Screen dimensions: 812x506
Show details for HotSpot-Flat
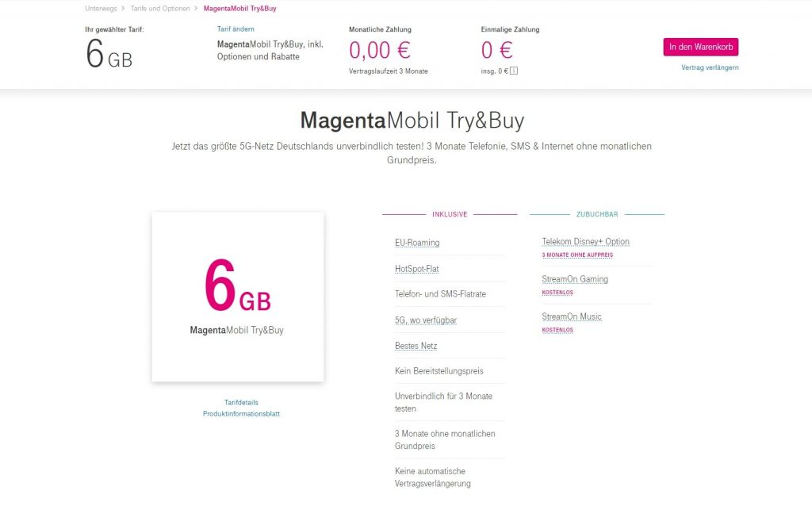[x=416, y=269]
